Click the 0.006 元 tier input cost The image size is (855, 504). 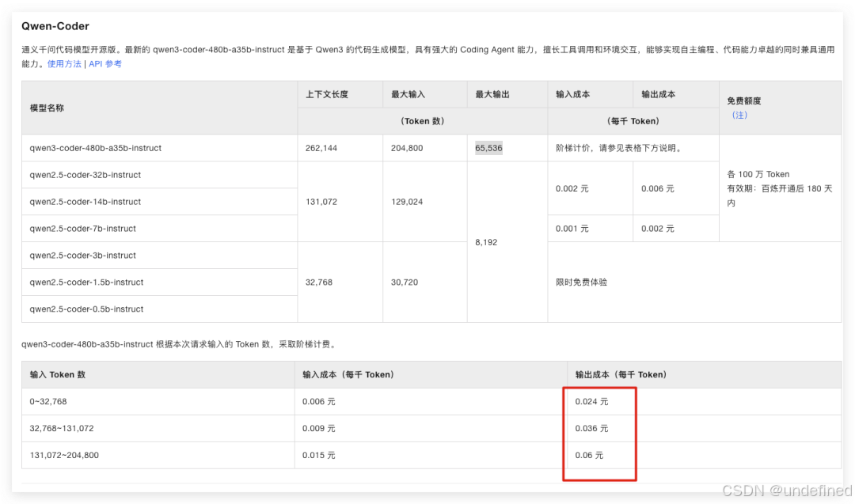pyautogui.click(x=318, y=402)
